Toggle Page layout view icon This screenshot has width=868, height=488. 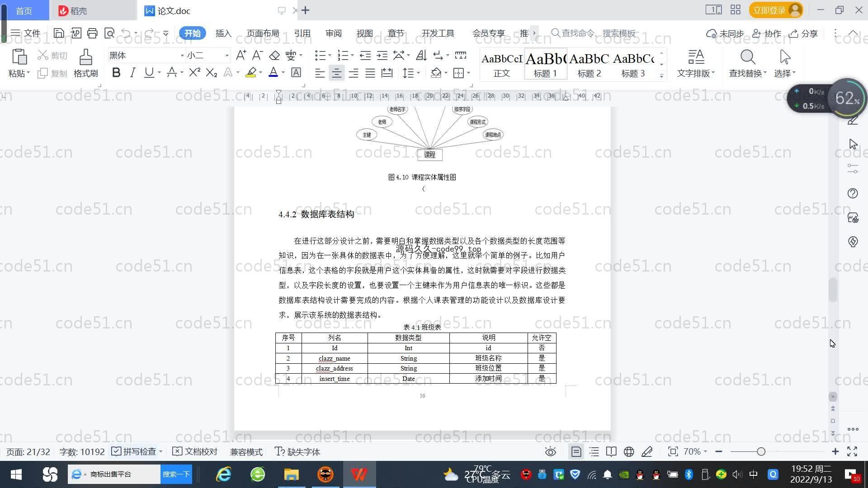(576, 452)
